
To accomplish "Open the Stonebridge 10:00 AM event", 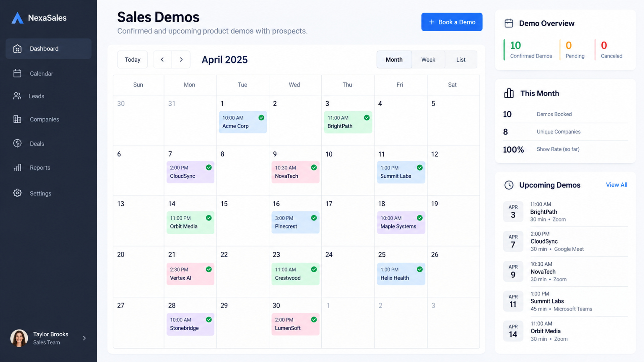I will coord(190,324).
